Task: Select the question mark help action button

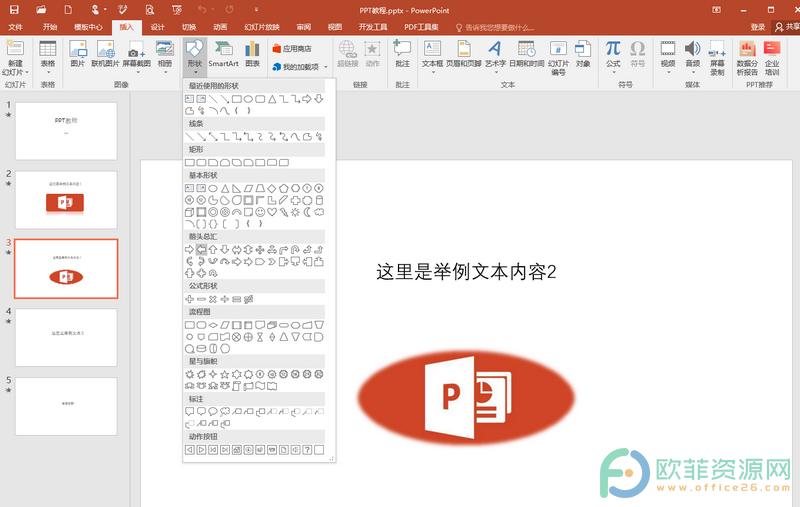Action: coord(307,450)
